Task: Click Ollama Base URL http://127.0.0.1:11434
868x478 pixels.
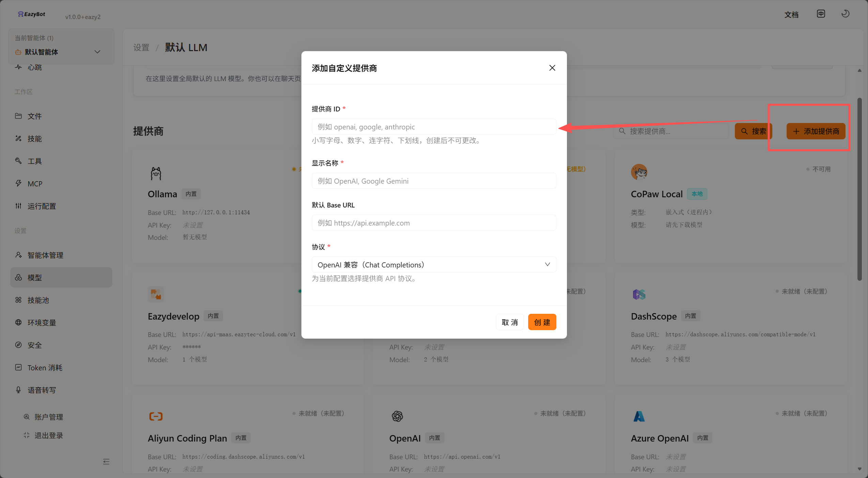Action: tap(216, 212)
